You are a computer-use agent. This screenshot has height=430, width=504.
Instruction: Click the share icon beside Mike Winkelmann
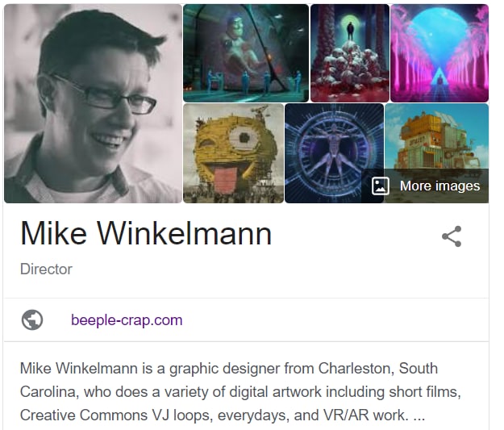(452, 236)
